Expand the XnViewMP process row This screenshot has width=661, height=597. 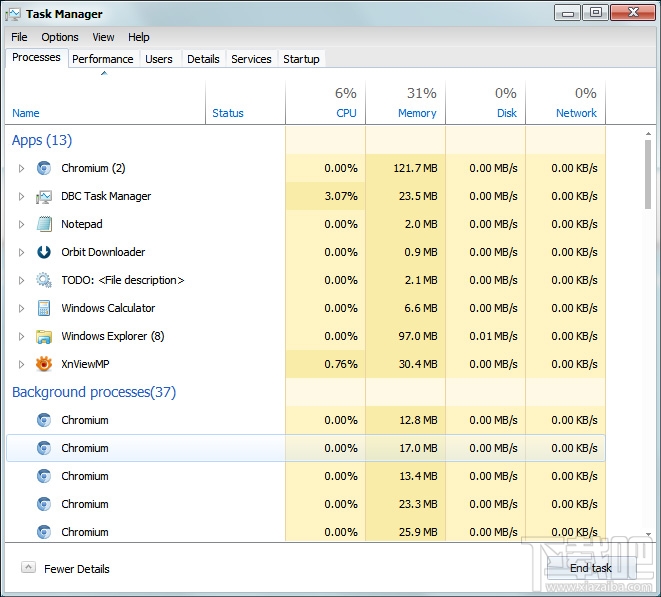pos(21,364)
